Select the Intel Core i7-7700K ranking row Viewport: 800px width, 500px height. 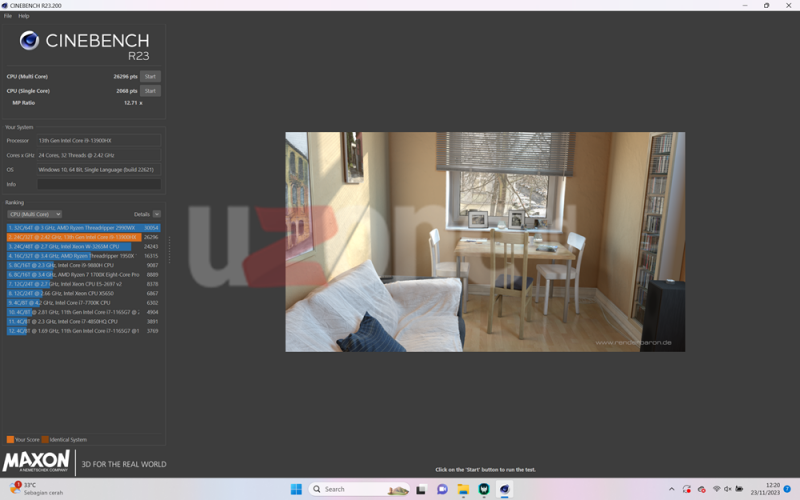pyautogui.click(x=83, y=303)
